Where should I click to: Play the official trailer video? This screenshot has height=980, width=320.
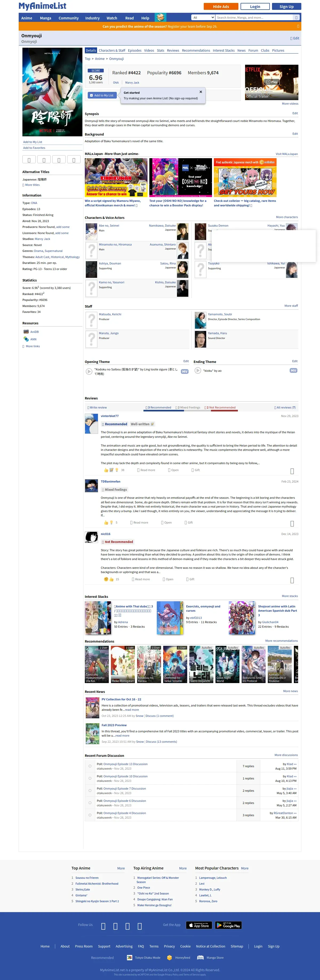point(271,82)
